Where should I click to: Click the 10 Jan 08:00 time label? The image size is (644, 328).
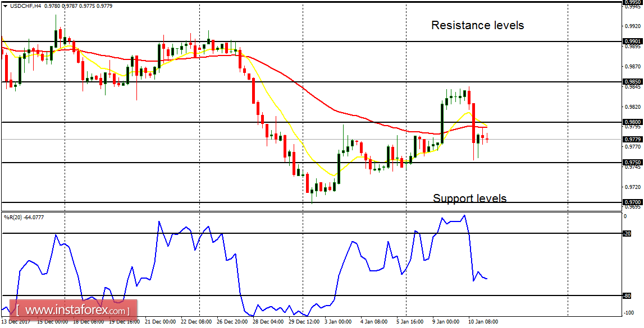[482, 322]
